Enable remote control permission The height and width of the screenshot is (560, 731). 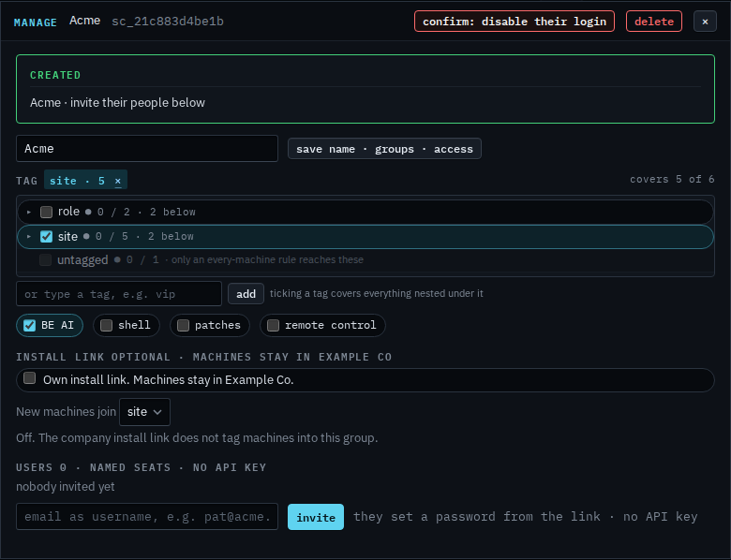[274, 325]
